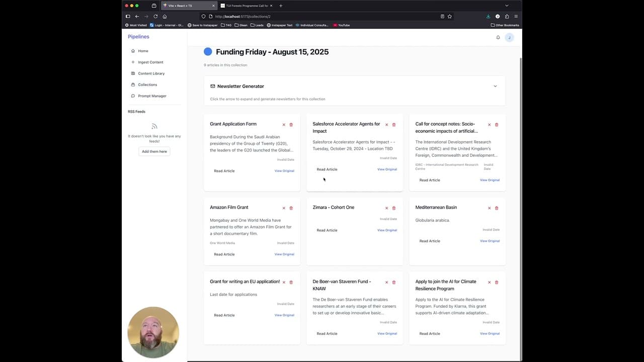Remove the Grant Application Form card with x
Viewport: 644px width, 362px height.
[284, 124]
